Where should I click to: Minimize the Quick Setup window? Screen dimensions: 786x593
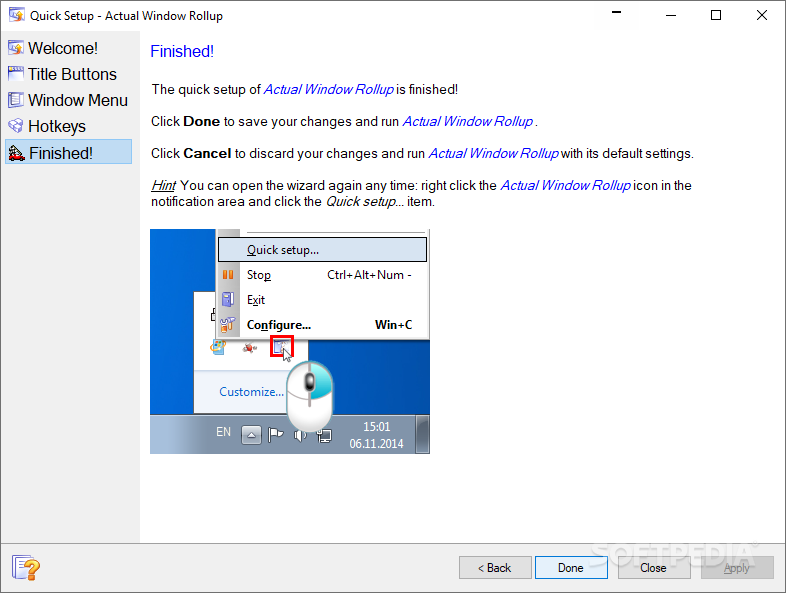coord(671,16)
